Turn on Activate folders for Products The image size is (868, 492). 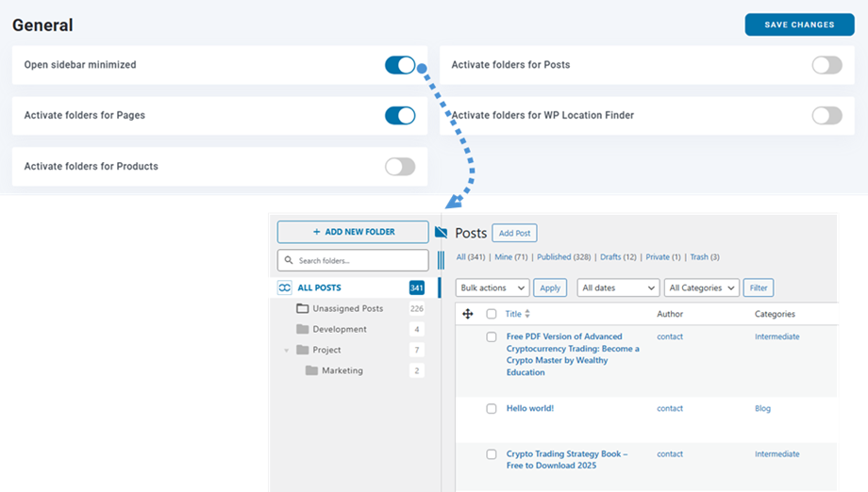[x=400, y=167]
